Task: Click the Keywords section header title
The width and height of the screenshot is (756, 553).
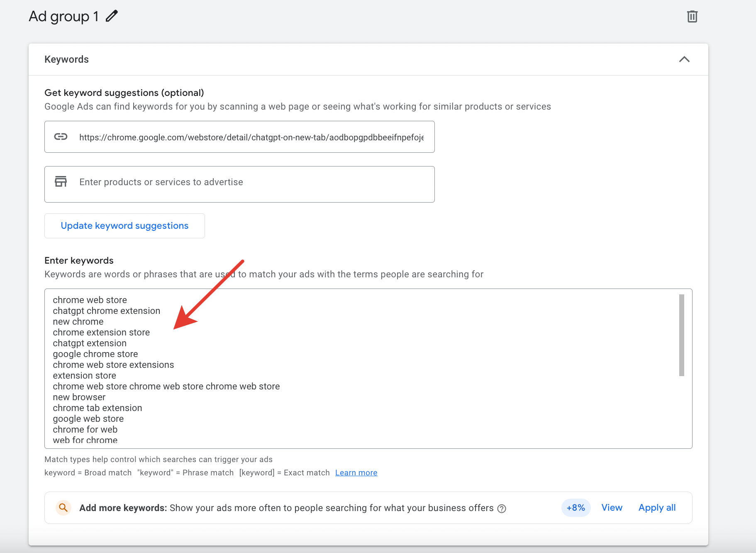Action: pos(66,59)
